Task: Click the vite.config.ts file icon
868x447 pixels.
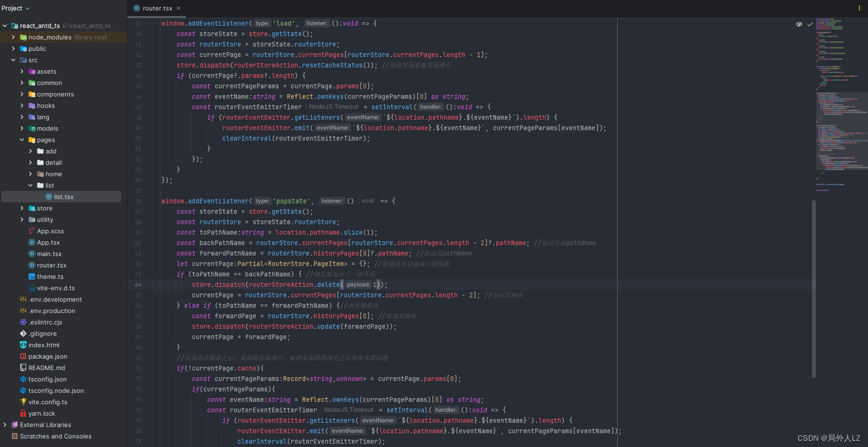Action: (x=23, y=402)
